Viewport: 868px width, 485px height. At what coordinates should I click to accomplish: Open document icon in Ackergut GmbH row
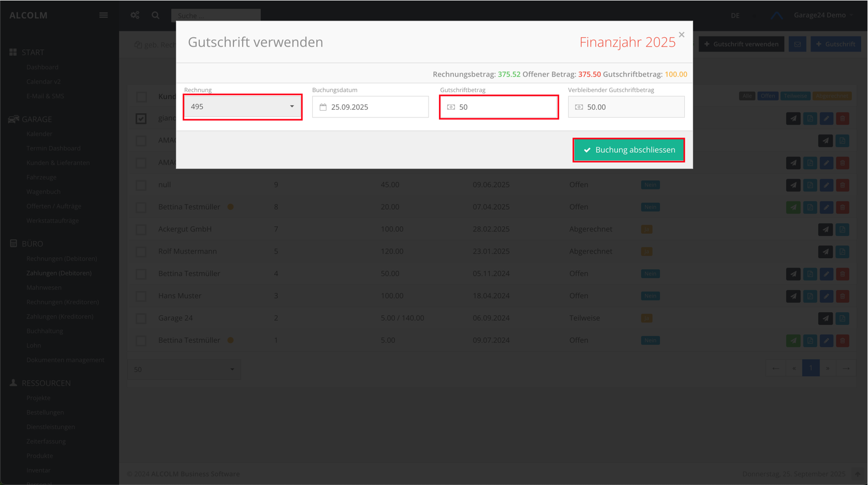842,229
